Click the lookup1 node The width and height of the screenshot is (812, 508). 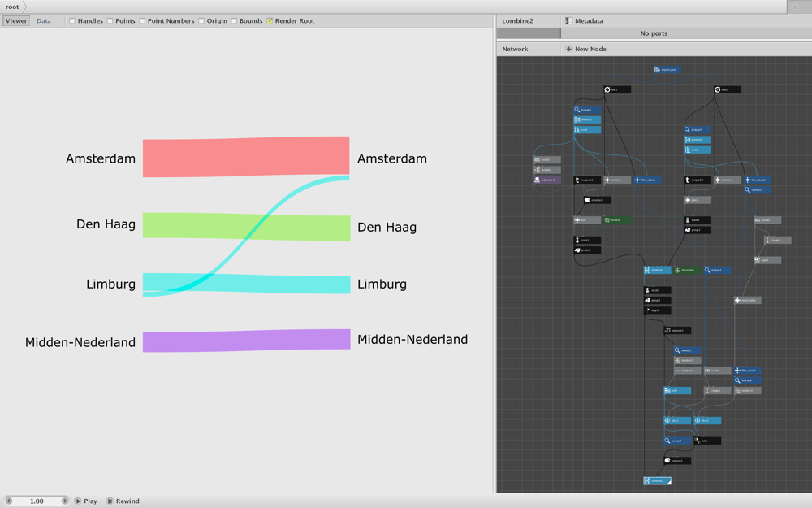coord(587,110)
